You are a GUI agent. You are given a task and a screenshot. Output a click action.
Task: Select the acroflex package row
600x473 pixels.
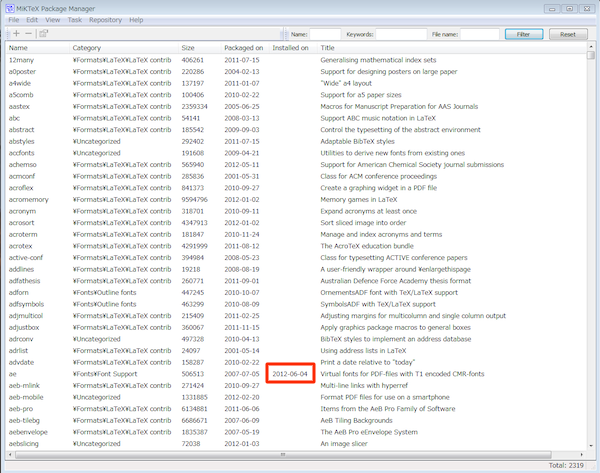[x=296, y=188]
